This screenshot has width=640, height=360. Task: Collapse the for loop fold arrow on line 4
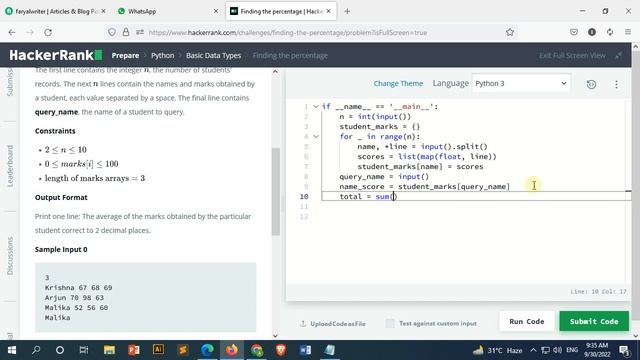click(x=316, y=137)
